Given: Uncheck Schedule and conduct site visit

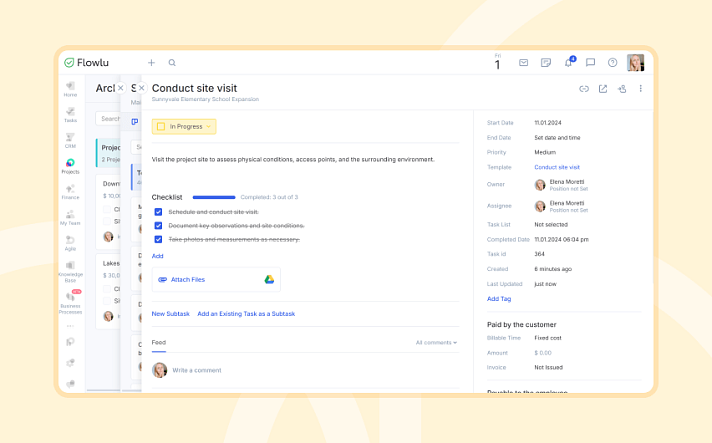Looking at the screenshot, I should (158, 212).
